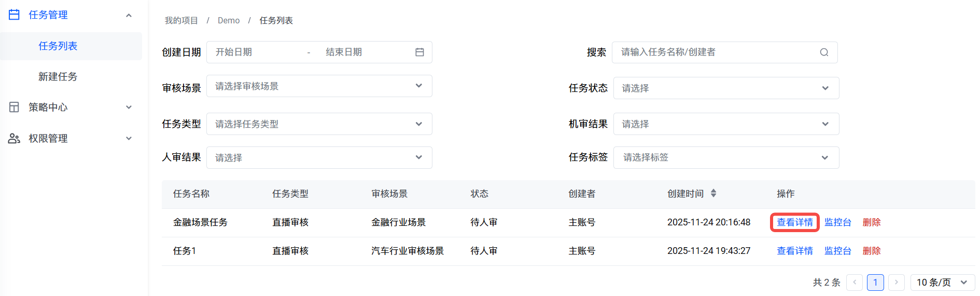Change the 10 条/页 page size
Screen dimensions: 980x296
pyautogui.click(x=942, y=282)
